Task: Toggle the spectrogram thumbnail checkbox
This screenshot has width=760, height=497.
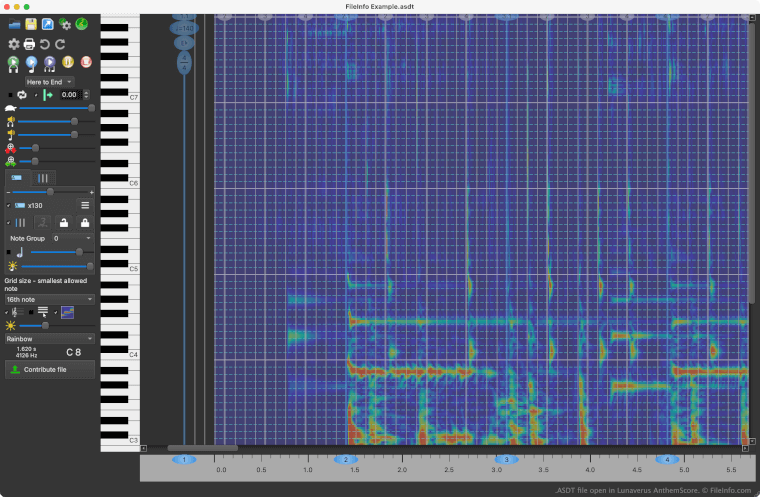Action: [54, 313]
